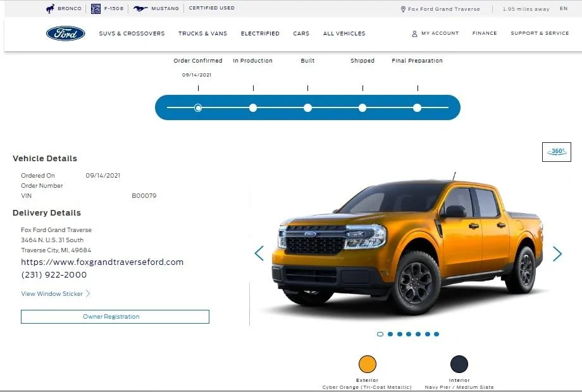Open Finance menu
The image size is (582, 392).
coord(485,33)
